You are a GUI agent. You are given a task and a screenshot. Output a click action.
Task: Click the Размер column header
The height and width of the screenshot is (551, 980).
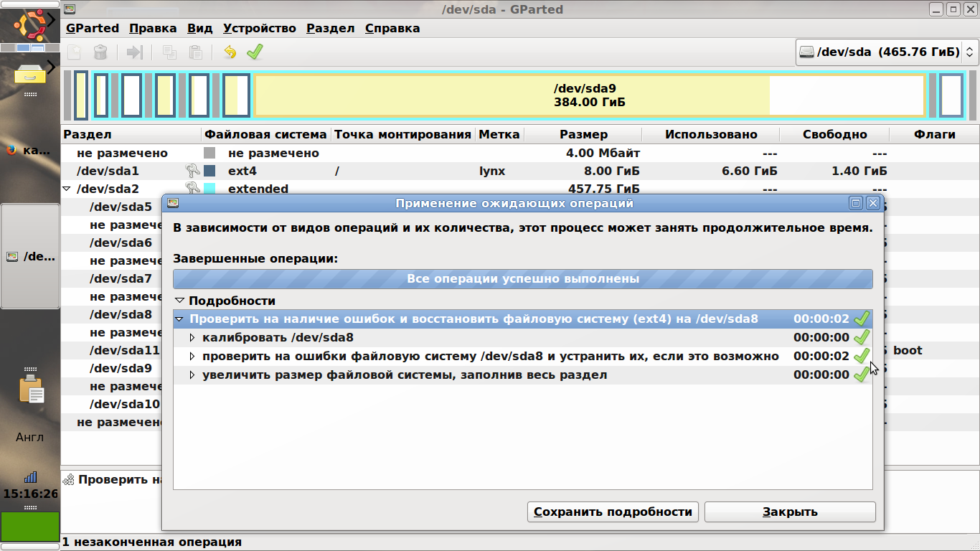[x=583, y=134]
